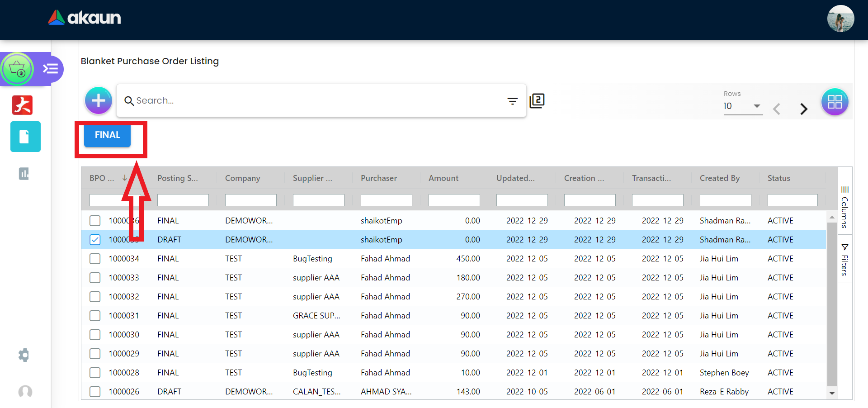
Task: Open the red PDF sidebar icon
Action: click(23, 105)
